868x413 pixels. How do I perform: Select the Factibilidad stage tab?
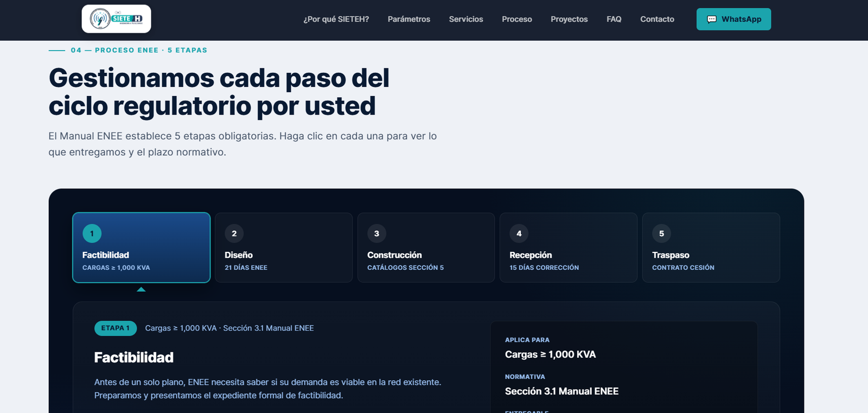[x=141, y=247]
